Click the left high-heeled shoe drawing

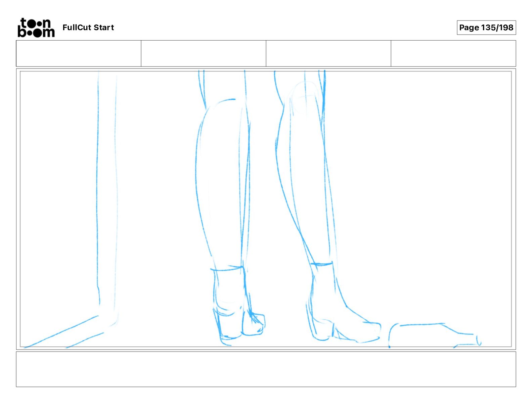coord(238,306)
